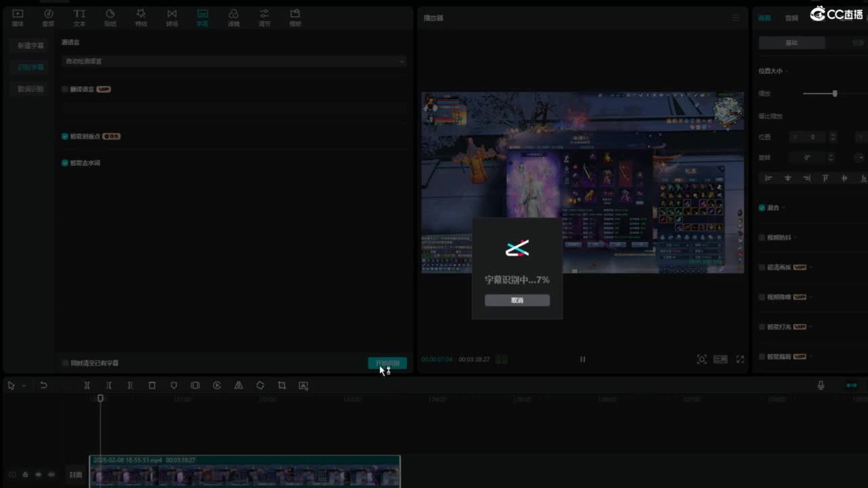Toggle the 混合 blend checkbox
Screen dimensions: 868x488
[x=762, y=208]
